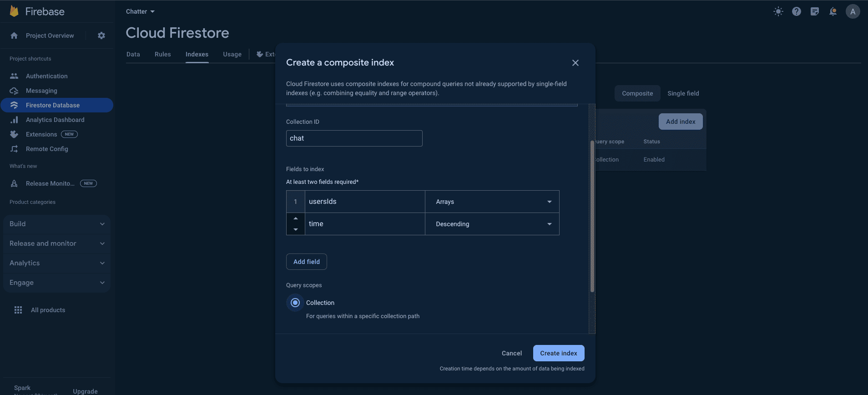Click Create index button
Viewport: 868px width, 395px height.
(559, 353)
